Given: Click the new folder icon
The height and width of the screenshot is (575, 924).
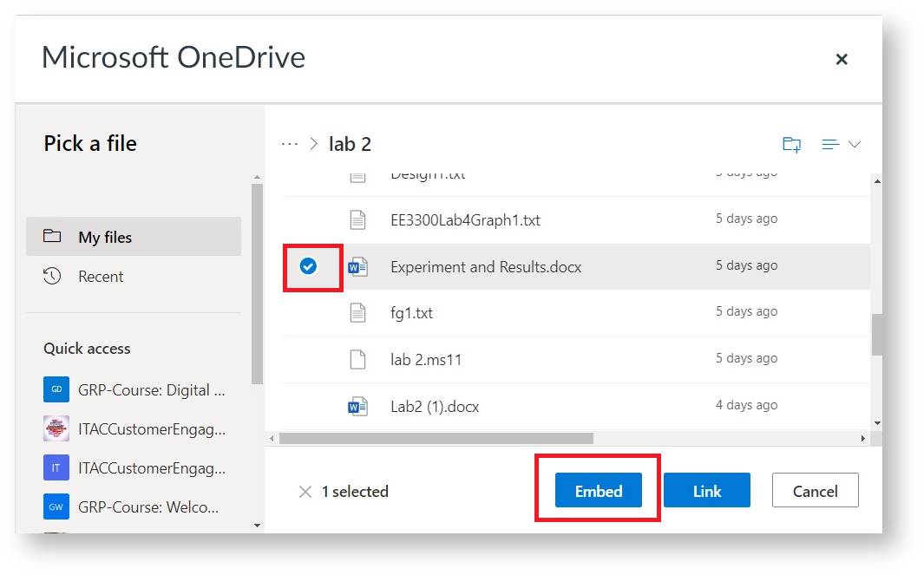Looking at the screenshot, I should tap(791, 144).
